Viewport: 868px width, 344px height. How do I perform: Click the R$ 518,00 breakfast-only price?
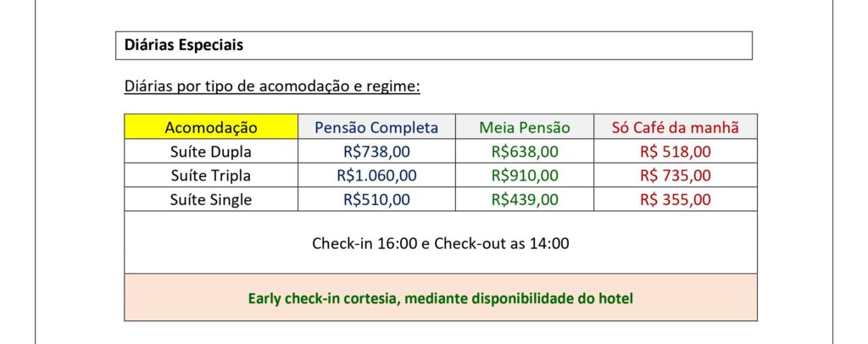pos(676,152)
